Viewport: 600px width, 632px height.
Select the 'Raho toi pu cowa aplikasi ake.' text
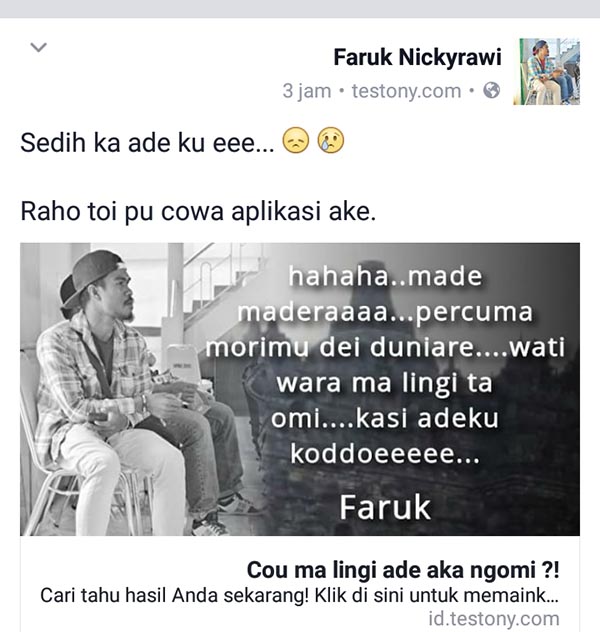(198, 211)
